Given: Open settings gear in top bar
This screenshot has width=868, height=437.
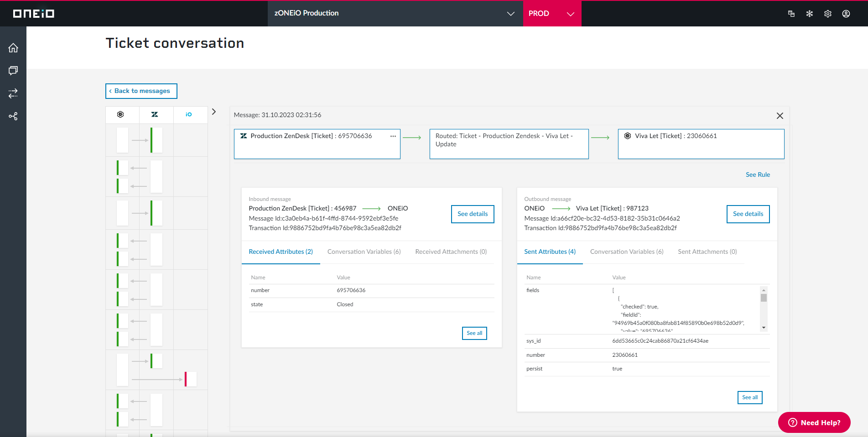Looking at the screenshot, I should [x=828, y=14].
